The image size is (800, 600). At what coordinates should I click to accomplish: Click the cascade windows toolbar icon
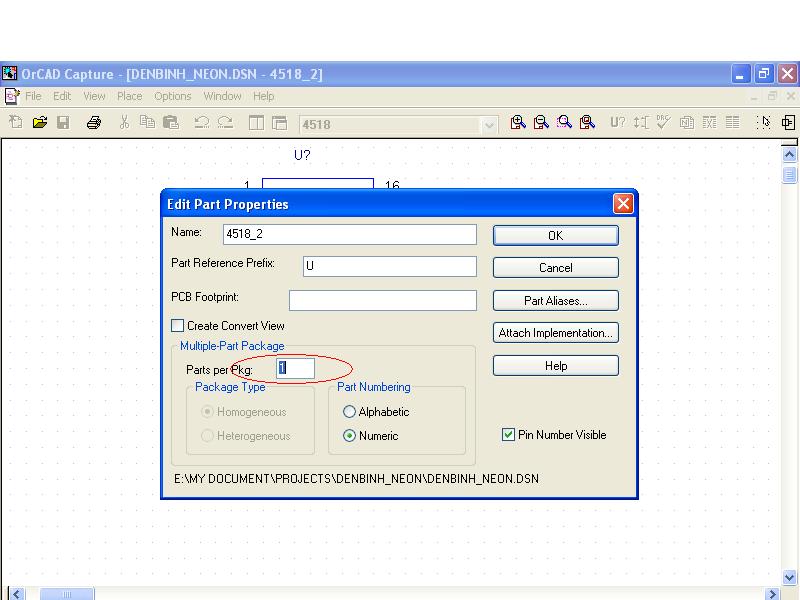pos(280,122)
